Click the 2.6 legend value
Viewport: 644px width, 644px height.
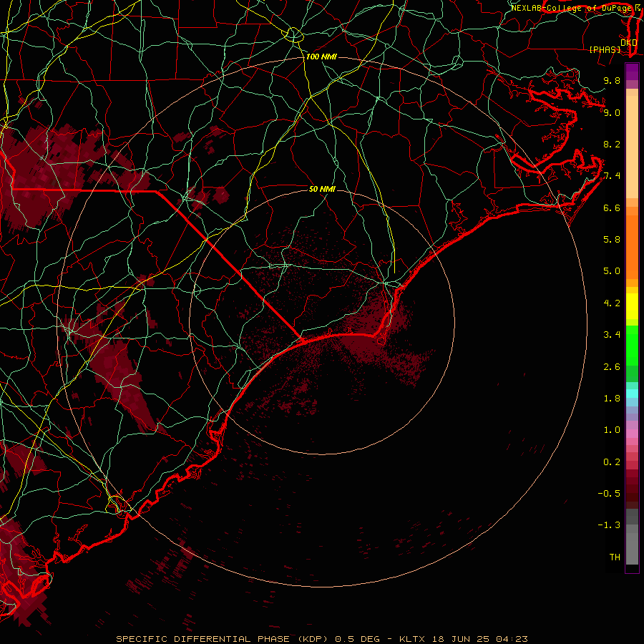click(x=612, y=367)
